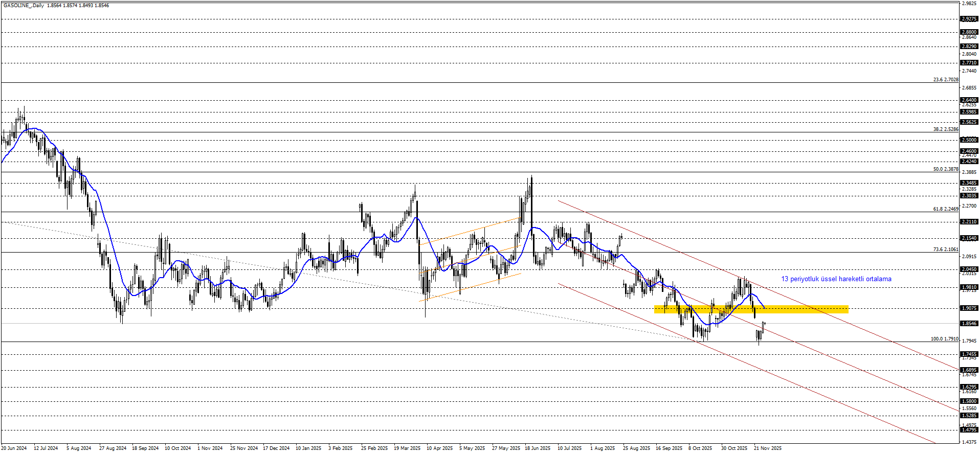Click the 1.6895 price level tag
Screen dimensions: 980x454
pyautogui.click(x=969, y=370)
